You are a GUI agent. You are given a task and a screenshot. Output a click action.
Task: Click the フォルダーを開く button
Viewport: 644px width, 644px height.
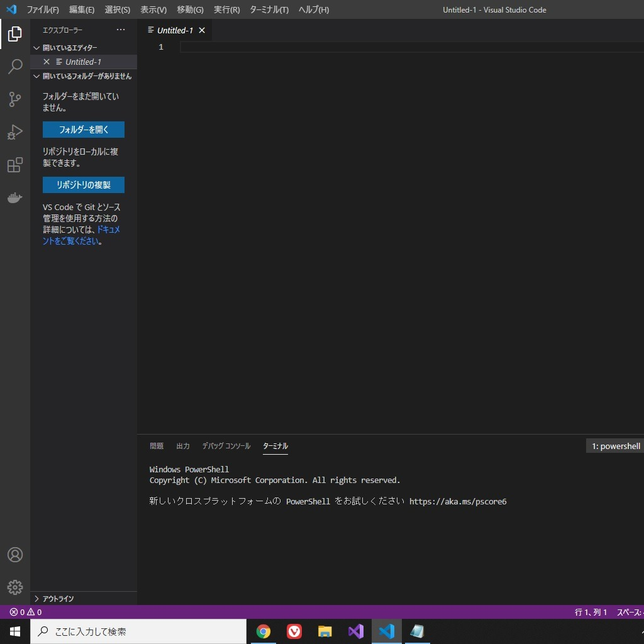point(84,130)
